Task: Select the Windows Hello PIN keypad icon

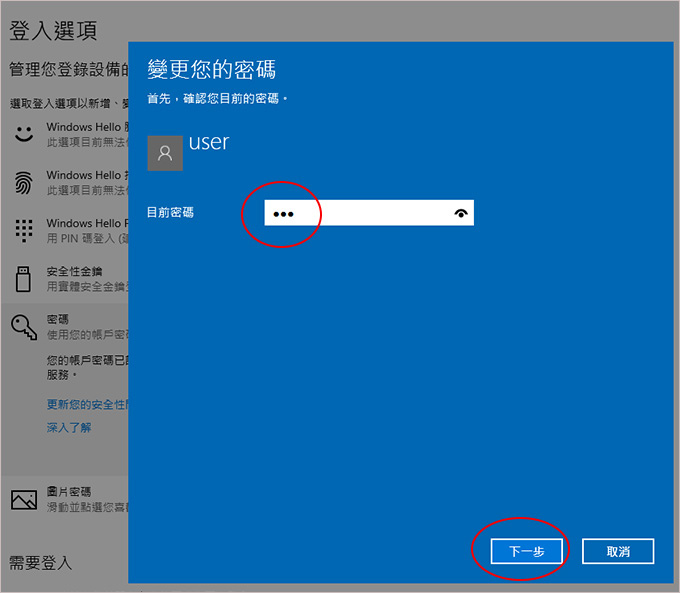Action: point(24,230)
